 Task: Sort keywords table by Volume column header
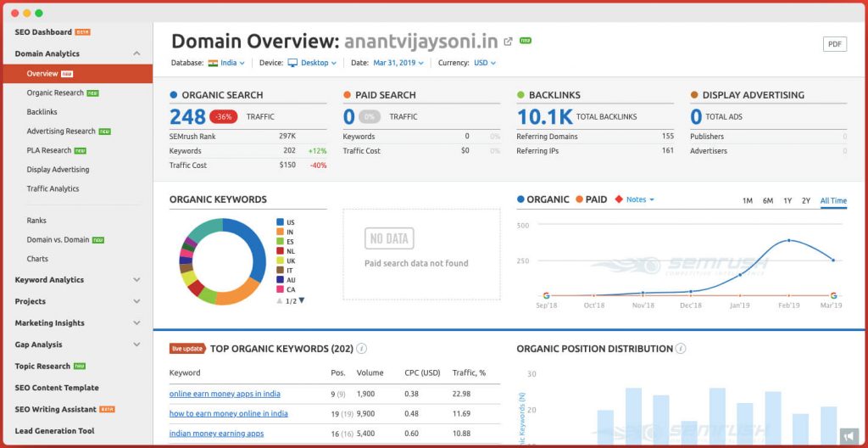pyautogui.click(x=368, y=373)
